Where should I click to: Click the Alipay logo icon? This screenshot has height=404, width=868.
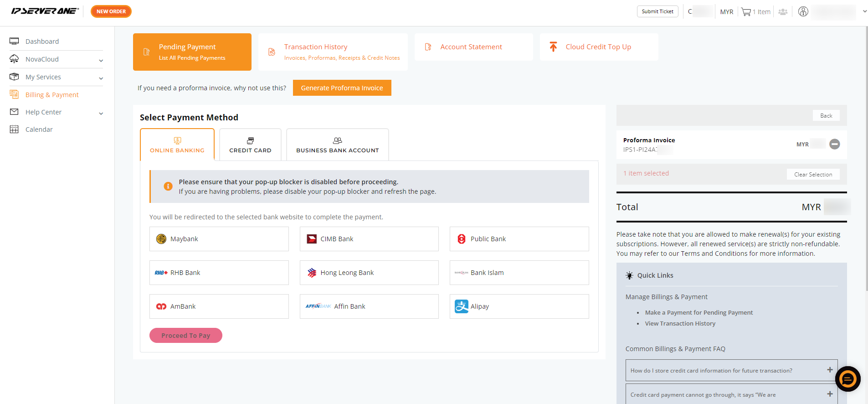pyautogui.click(x=462, y=306)
